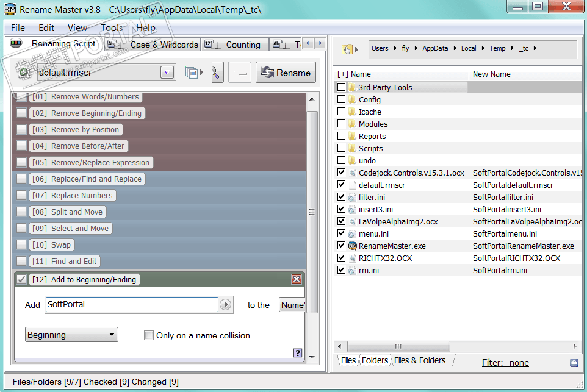The width and height of the screenshot is (587, 392).
Task: Click the filter options icon next to Filter
Action: (x=574, y=363)
